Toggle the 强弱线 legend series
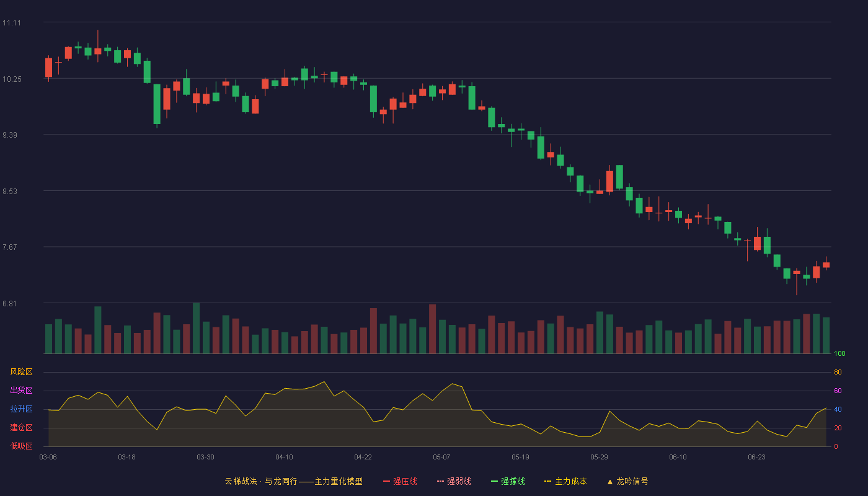 pyautogui.click(x=454, y=481)
